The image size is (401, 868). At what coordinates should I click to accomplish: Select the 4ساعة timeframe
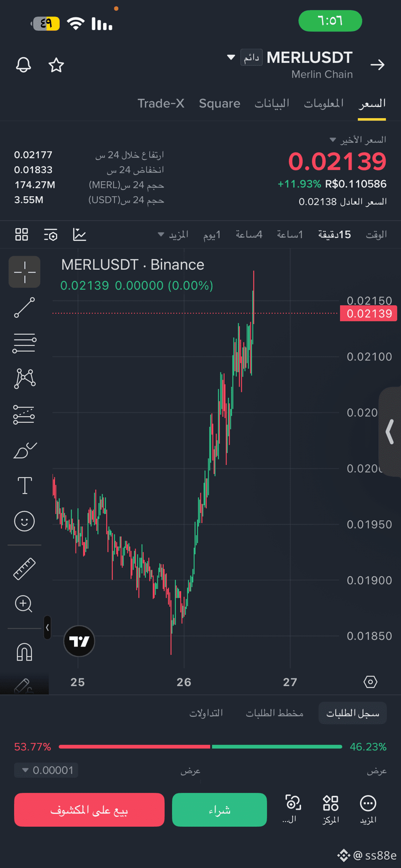(249, 235)
